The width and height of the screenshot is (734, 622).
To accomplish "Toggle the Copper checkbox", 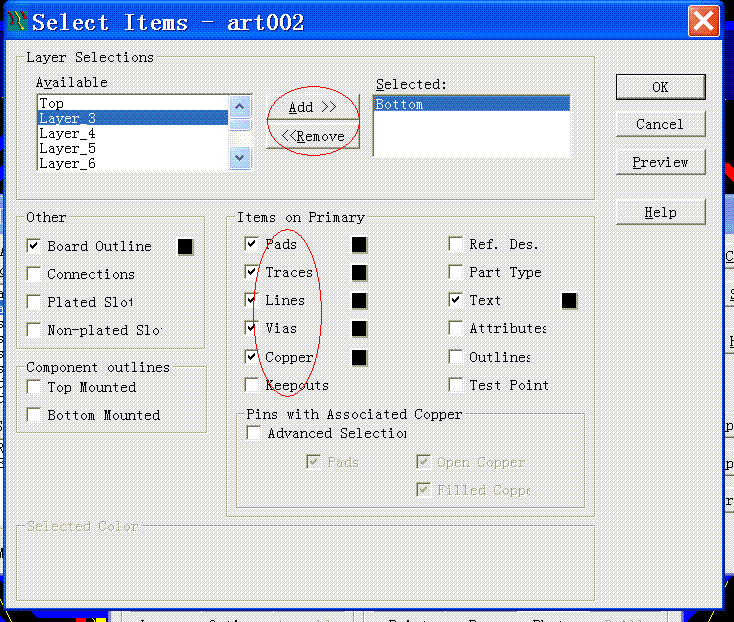I will tap(251, 357).
